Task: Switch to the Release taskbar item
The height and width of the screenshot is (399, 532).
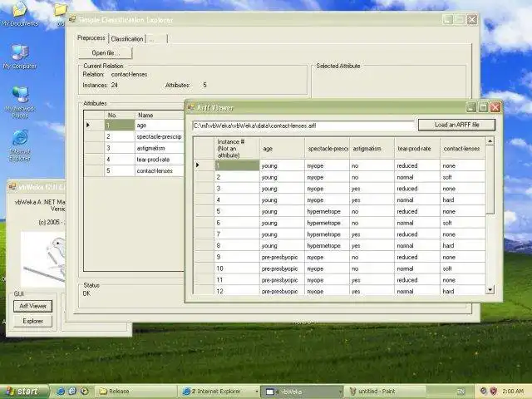Action: click(135, 392)
